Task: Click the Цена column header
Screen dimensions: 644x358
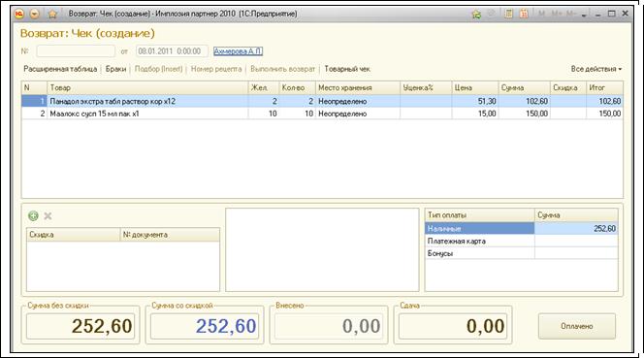Action: click(x=475, y=88)
